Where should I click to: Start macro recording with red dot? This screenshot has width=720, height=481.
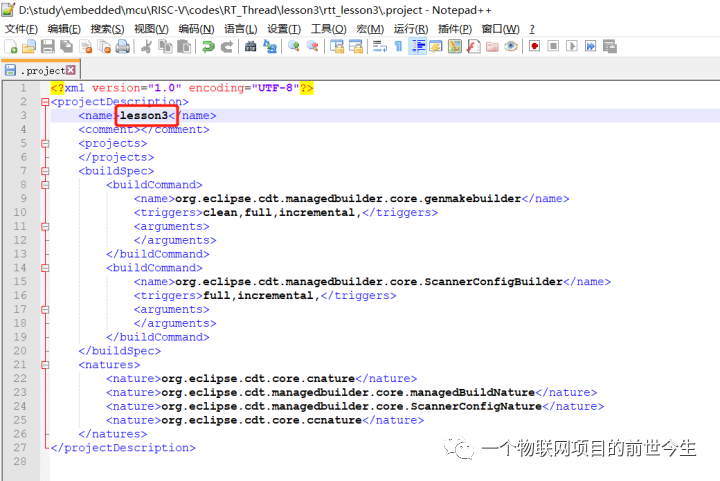click(x=534, y=46)
